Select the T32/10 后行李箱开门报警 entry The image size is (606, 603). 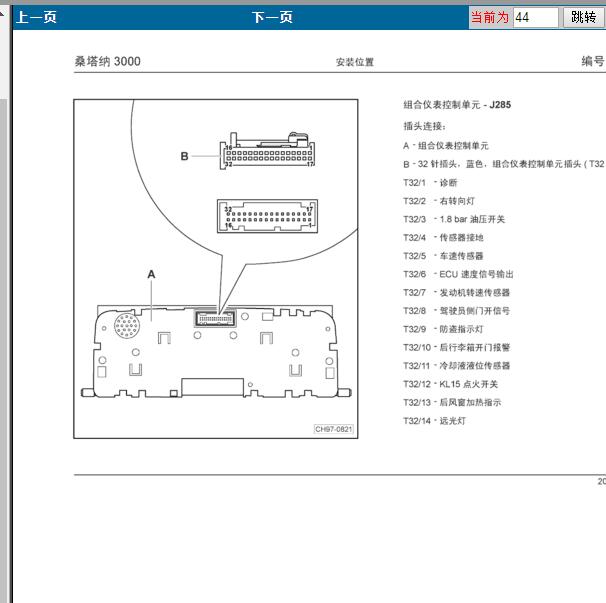pyautogui.click(x=456, y=347)
